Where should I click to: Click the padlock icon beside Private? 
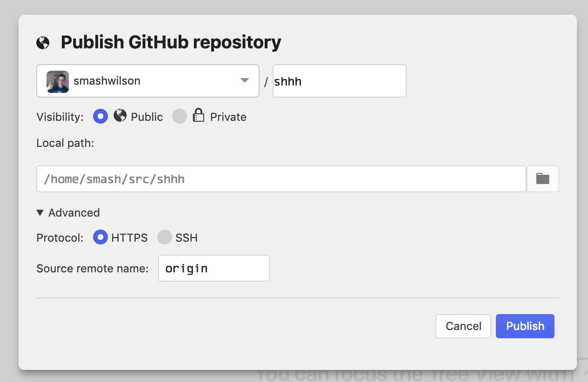pos(198,116)
